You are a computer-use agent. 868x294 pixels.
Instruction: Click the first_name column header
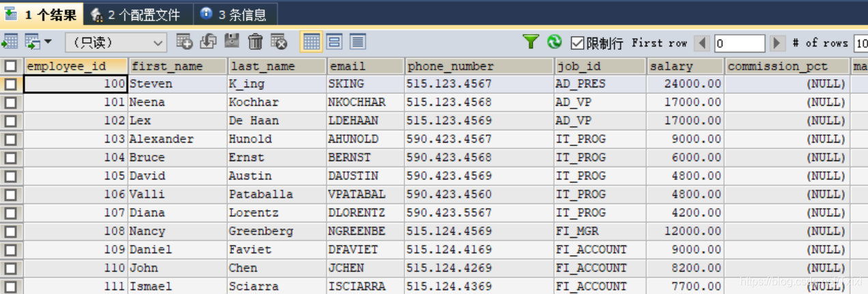click(x=178, y=66)
